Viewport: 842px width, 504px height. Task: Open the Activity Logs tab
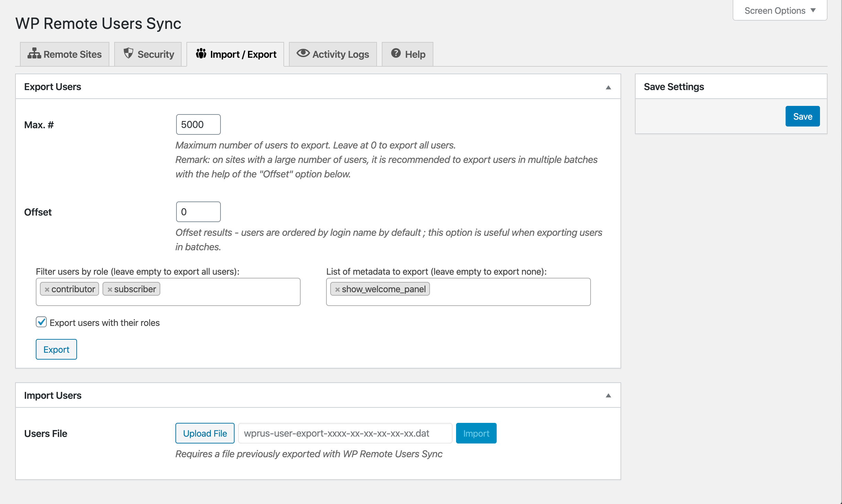coord(333,54)
